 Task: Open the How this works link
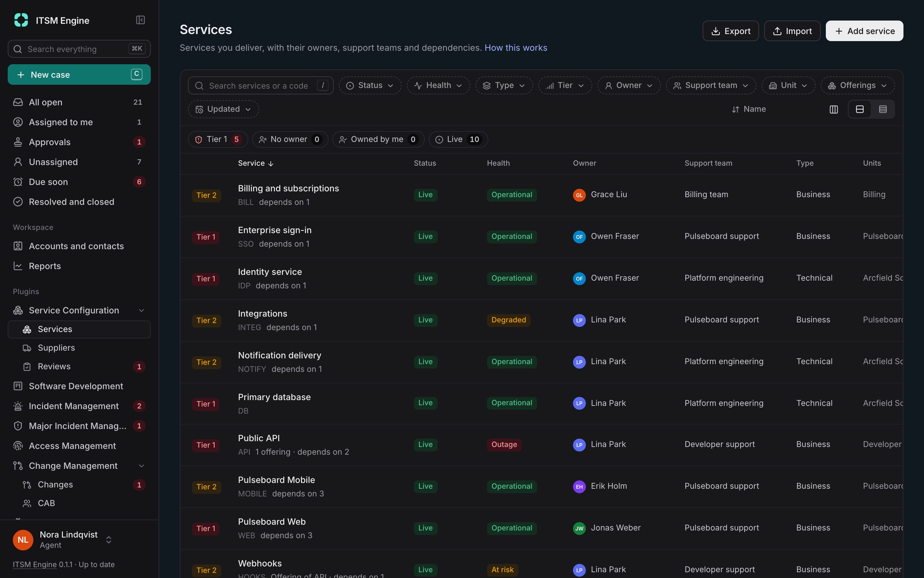point(516,48)
